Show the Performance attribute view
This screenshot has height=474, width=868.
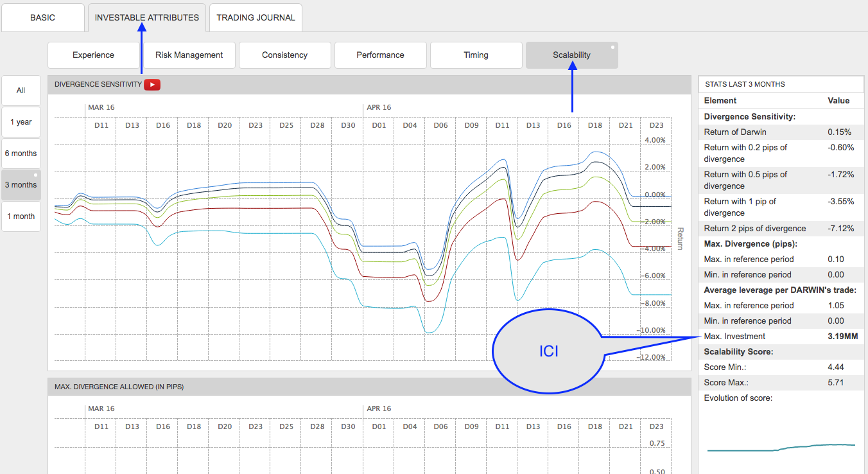pyautogui.click(x=380, y=55)
